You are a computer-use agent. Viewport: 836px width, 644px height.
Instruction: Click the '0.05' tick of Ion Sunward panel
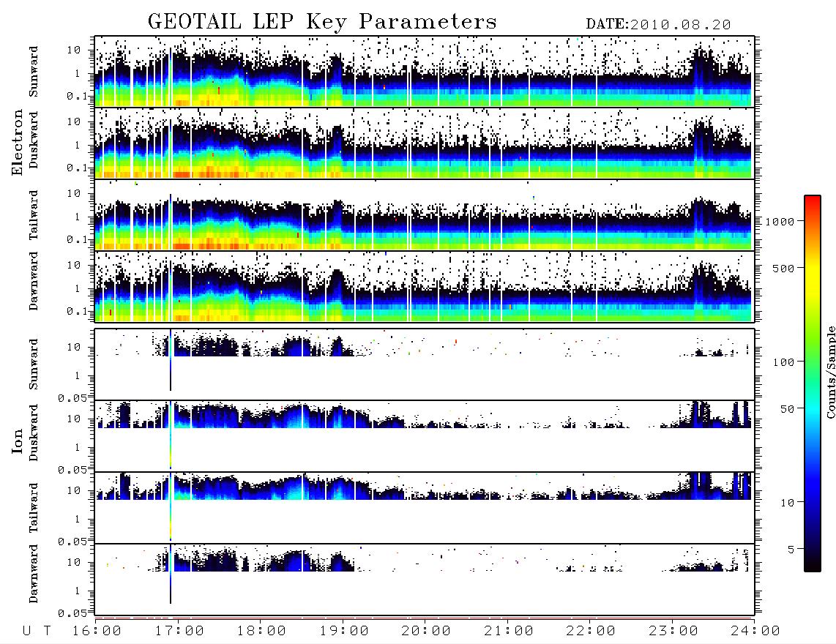click(x=72, y=398)
